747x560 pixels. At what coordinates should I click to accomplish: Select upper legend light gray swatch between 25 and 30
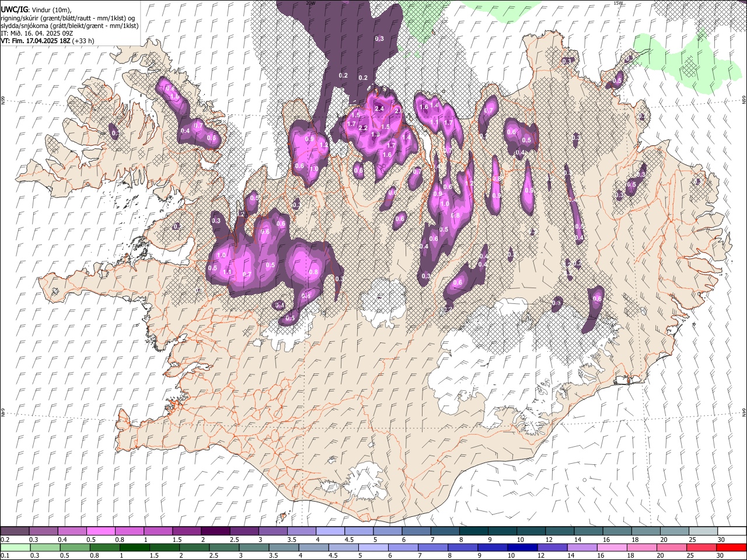click(x=704, y=531)
